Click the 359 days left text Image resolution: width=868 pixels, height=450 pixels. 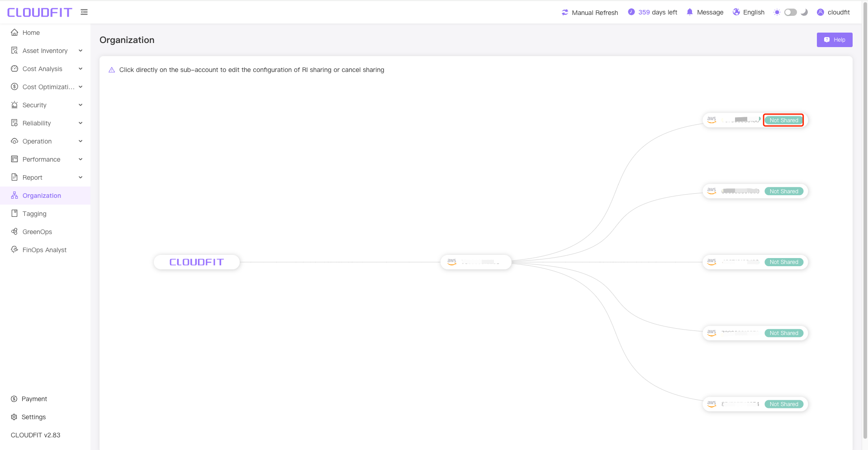pyautogui.click(x=658, y=12)
